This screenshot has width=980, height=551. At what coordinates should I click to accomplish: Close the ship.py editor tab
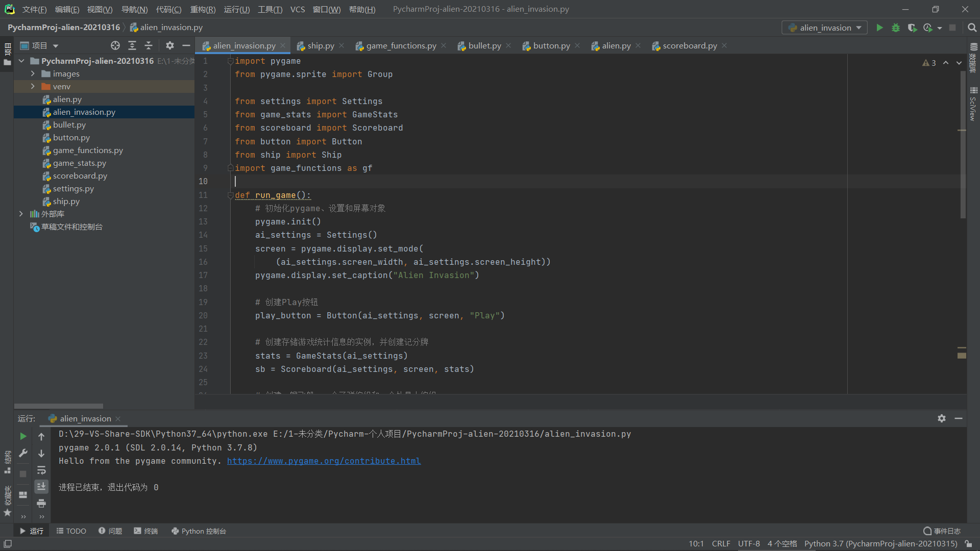341,45
